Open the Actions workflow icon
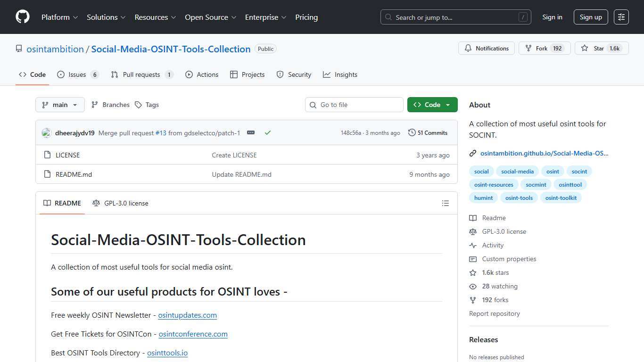This screenshot has height=362, width=644. 189,74
